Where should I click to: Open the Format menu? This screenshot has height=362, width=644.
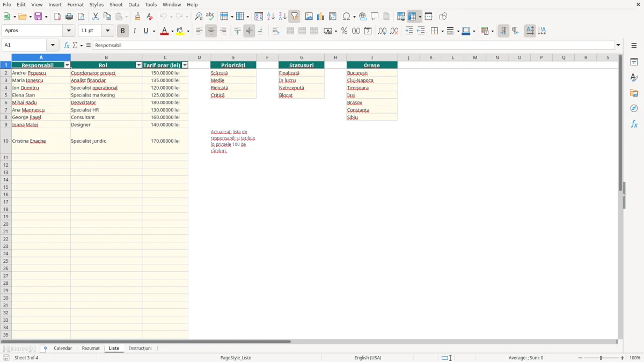coord(75,4)
